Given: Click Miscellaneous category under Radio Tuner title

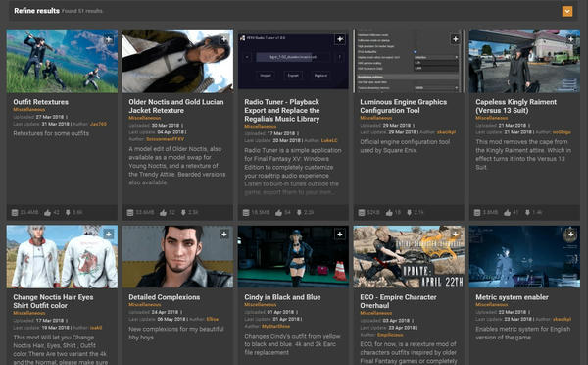Looking at the screenshot, I should (x=261, y=127).
